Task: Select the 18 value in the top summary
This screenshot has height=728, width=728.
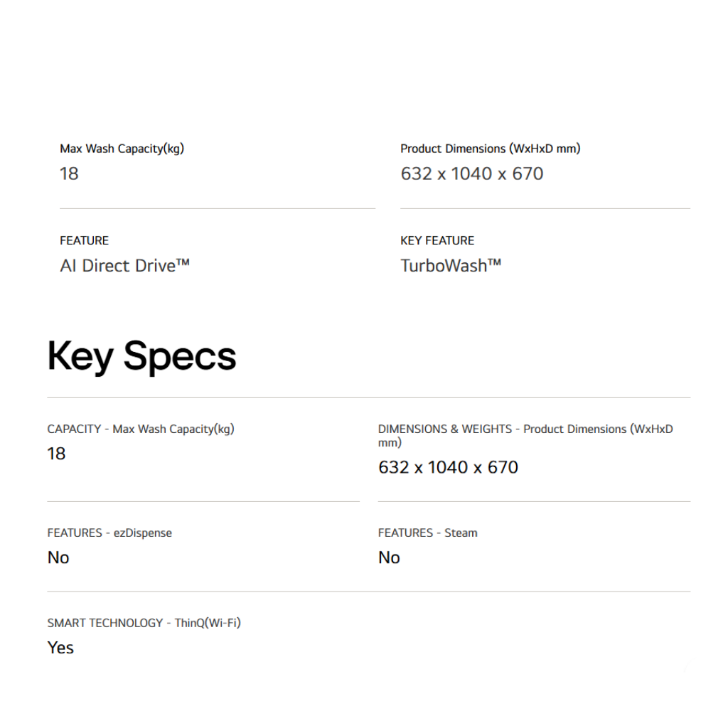Action: click(x=69, y=173)
